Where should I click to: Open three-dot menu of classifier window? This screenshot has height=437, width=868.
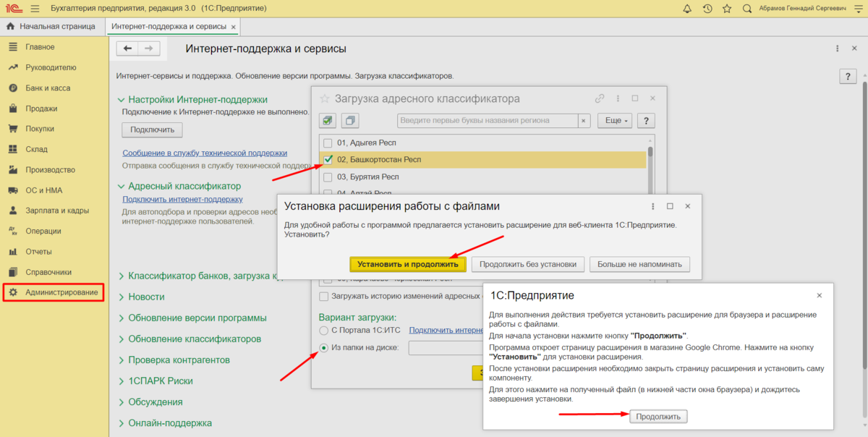617,98
